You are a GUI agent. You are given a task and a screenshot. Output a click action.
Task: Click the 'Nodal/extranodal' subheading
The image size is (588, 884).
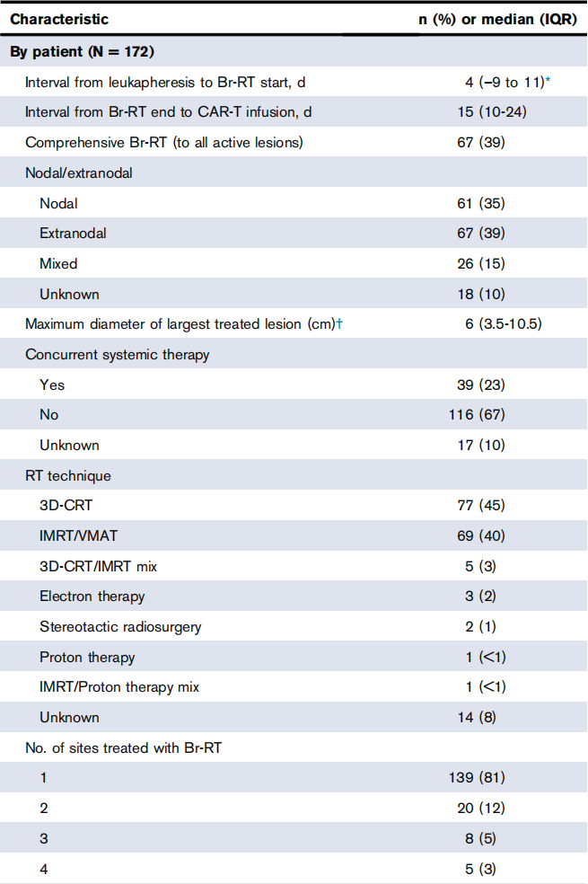79,172
